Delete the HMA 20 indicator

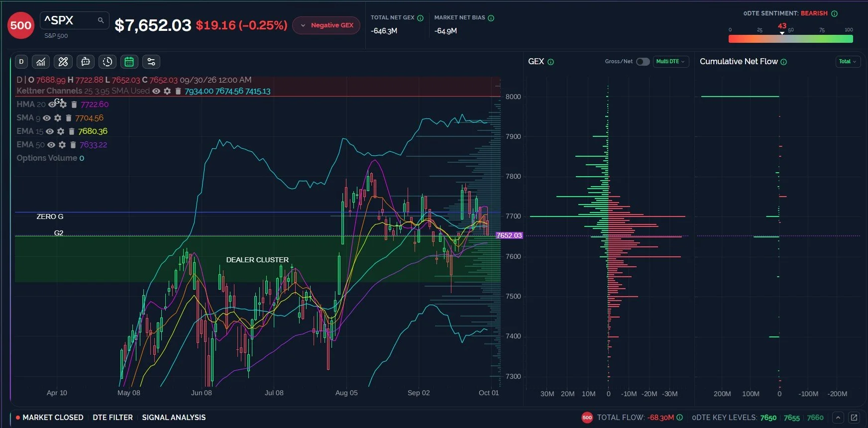point(74,105)
